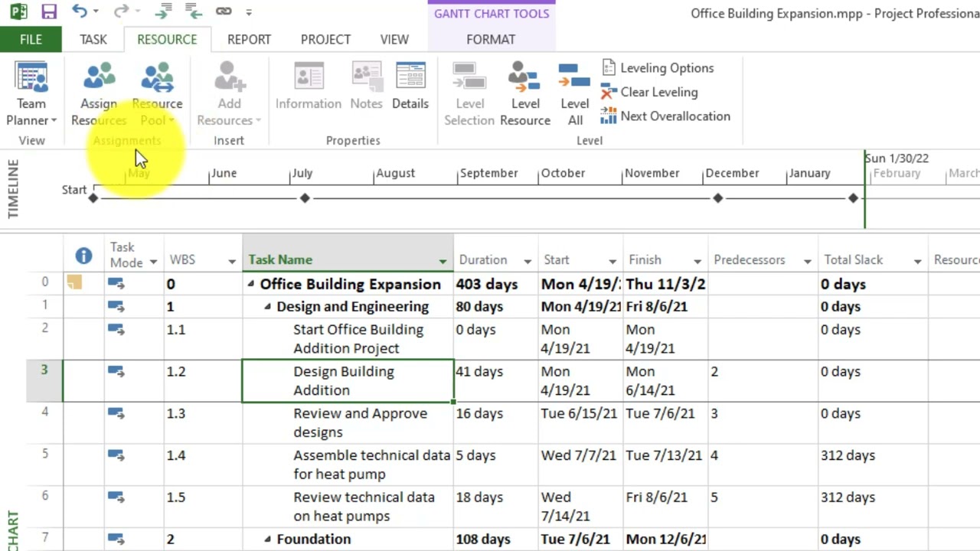This screenshot has width=980, height=551.
Task: Click the indent task arrow icon in toolbar
Action: point(162,11)
